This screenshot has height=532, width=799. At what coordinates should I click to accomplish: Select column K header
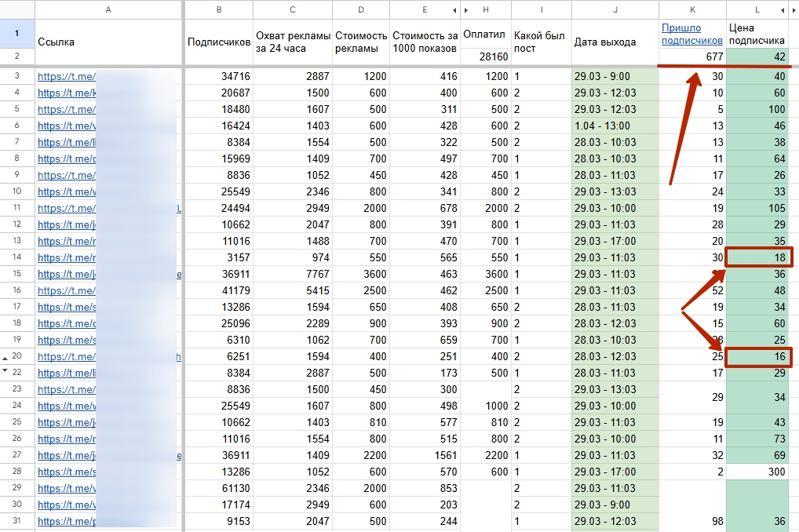click(692, 9)
